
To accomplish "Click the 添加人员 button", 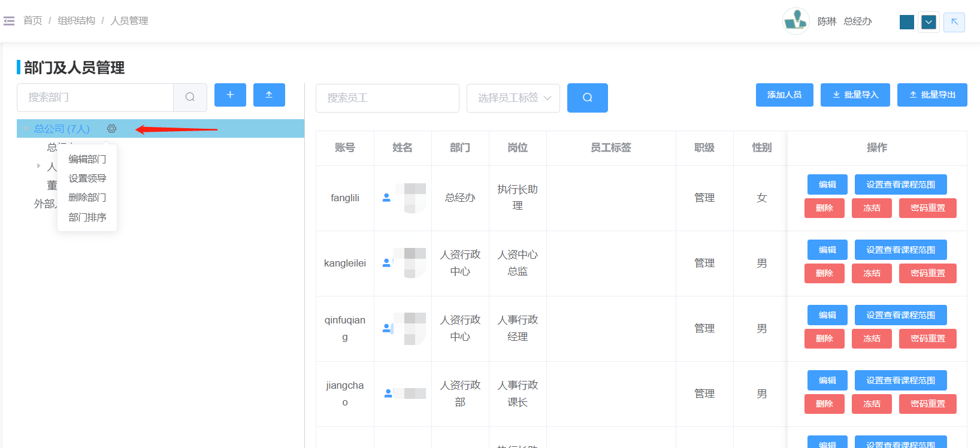I will tap(784, 95).
